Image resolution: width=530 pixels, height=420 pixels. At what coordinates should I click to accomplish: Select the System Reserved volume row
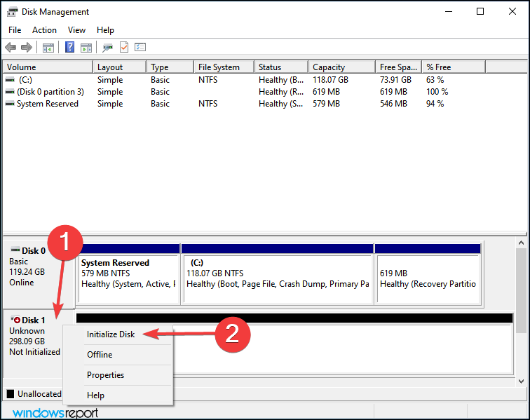(47, 104)
